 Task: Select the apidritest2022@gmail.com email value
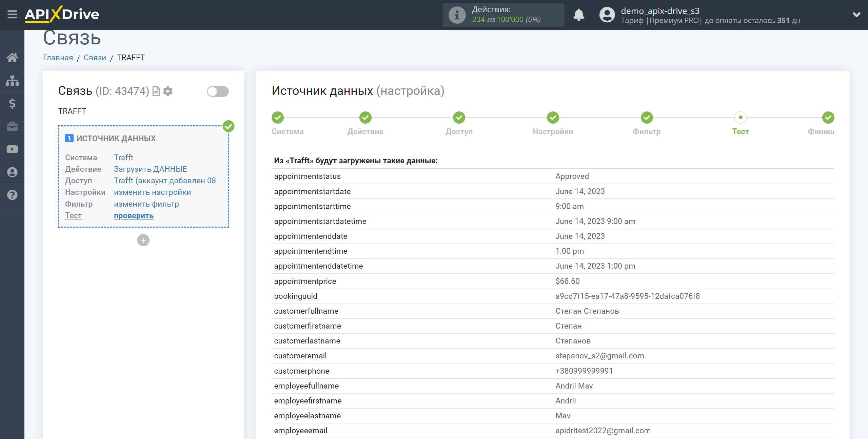603,431
